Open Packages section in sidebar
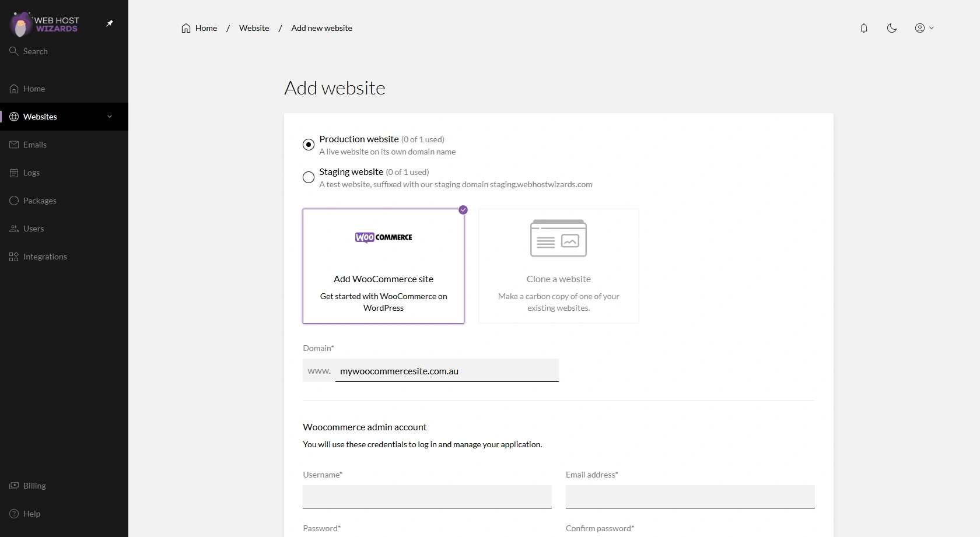Screen dimensions: 980x537 click(64, 201)
